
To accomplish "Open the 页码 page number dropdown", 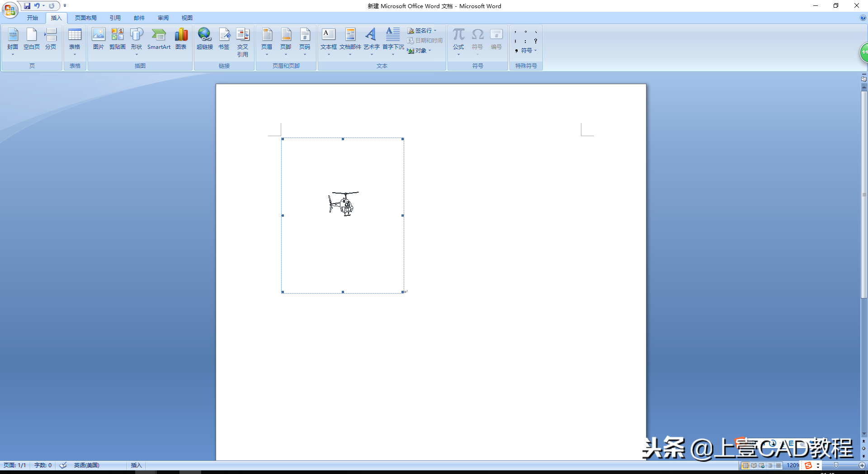I will pyautogui.click(x=305, y=42).
